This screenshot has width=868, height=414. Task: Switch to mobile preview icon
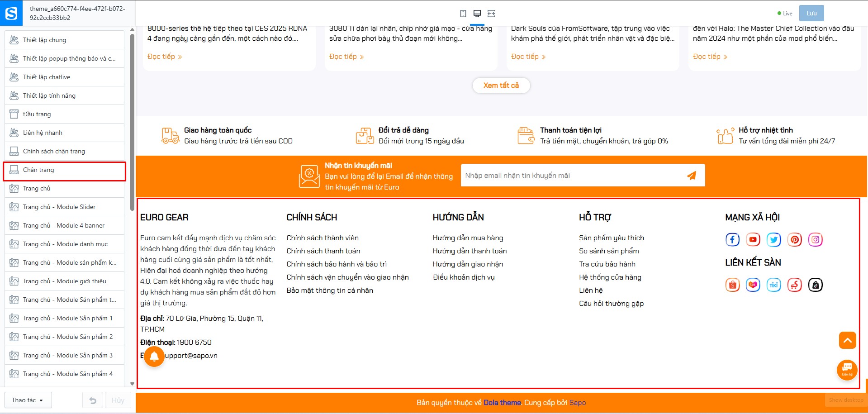463,14
